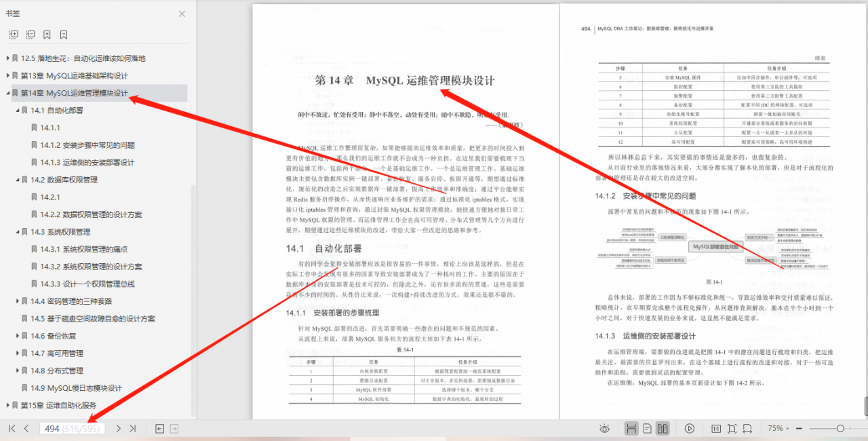The image size is (868, 441).
Task: Go forward to next view icon
Action: click(x=174, y=428)
